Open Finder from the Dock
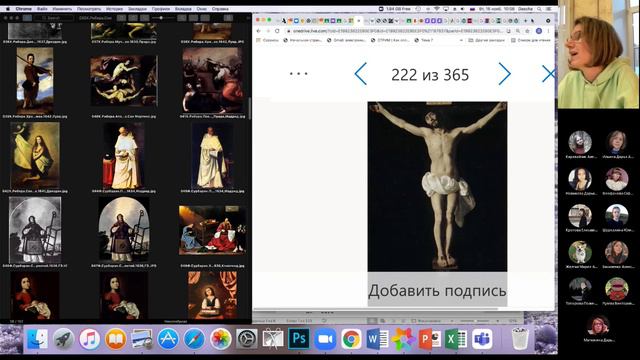The height and width of the screenshot is (360, 640). click(37, 339)
